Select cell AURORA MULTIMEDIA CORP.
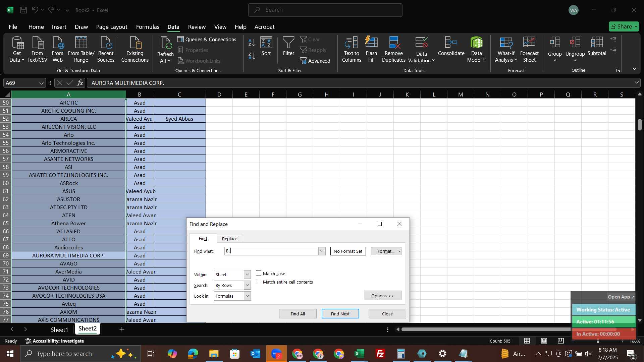 coord(68,255)
